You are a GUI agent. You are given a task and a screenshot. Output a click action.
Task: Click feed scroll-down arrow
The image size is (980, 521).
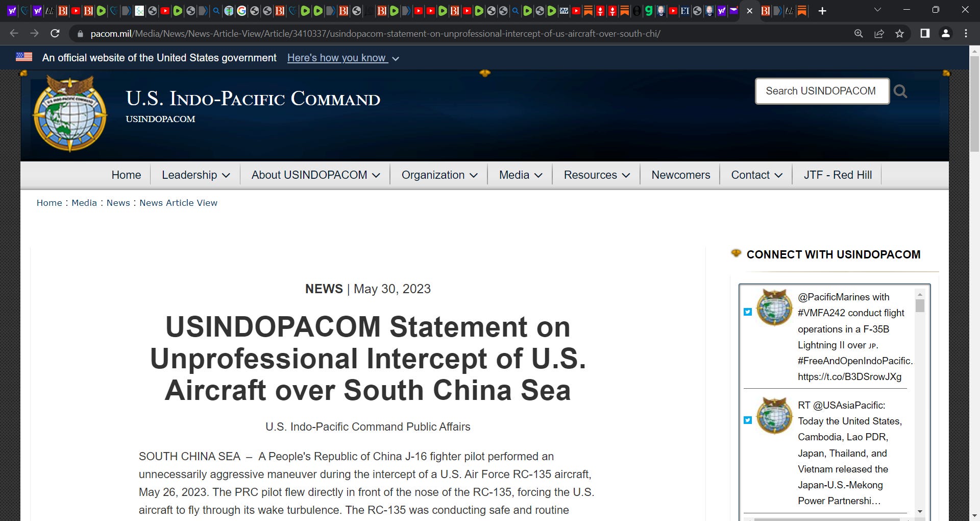click(x=920, y=511)
